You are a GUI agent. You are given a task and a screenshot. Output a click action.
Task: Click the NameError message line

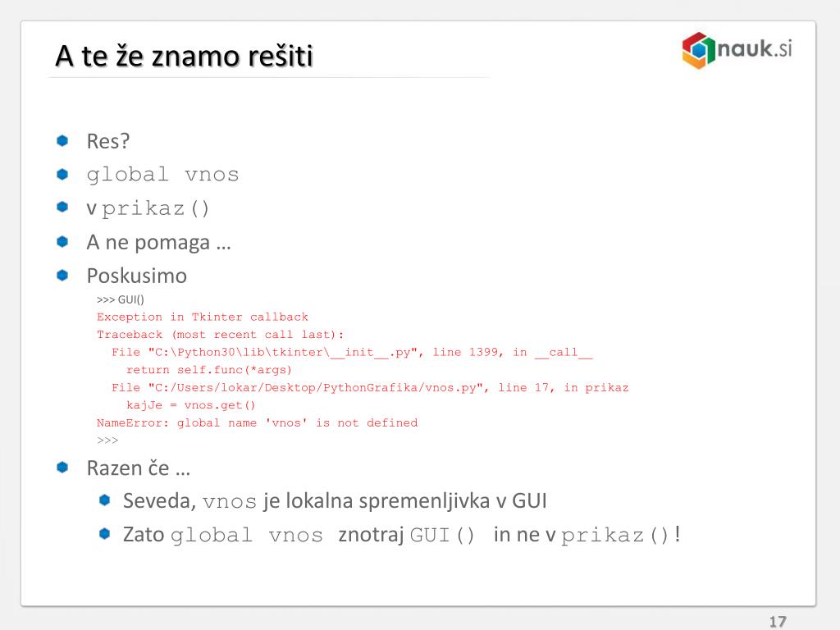pyautogui.click(x=257, y=422)
